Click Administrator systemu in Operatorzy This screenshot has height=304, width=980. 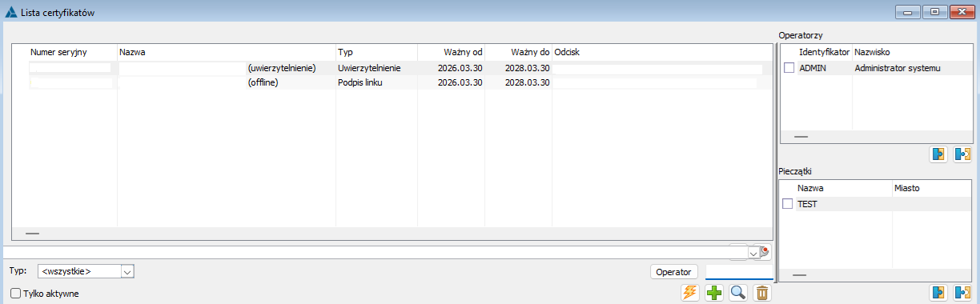[898, 68]
